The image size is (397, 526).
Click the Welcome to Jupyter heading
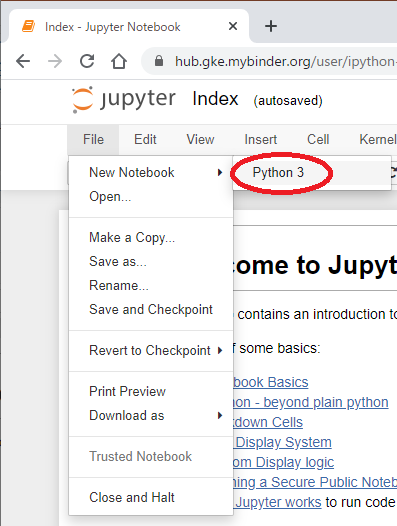click(x=315, y=265)
